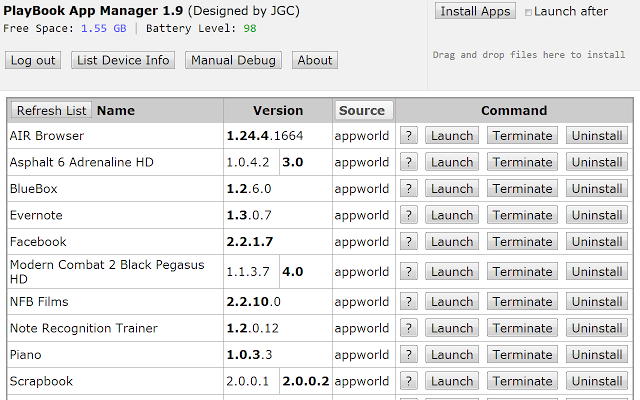This screenshot has height=400, width=640.
Task: Show info '?' for Facebook
Action: [409, 242]
